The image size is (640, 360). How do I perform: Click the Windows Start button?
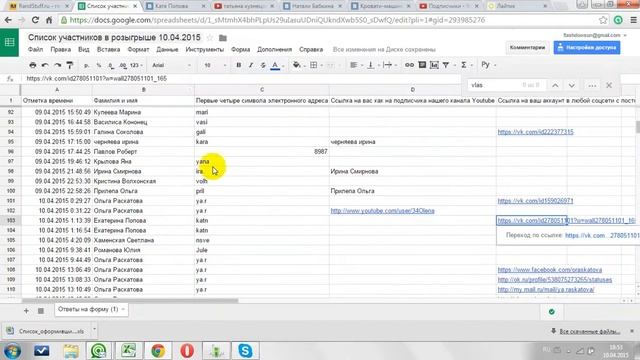point(12,351)
